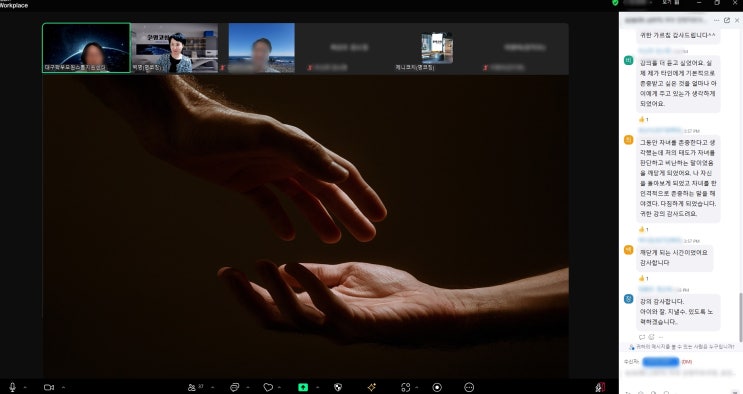Screen dimensions: 743x394
Task: Expand the participants options arrow
Action: point(212,387)
